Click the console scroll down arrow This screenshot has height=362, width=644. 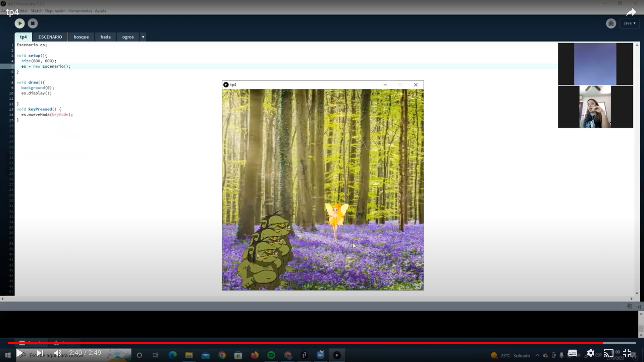[x=641, y=335]
